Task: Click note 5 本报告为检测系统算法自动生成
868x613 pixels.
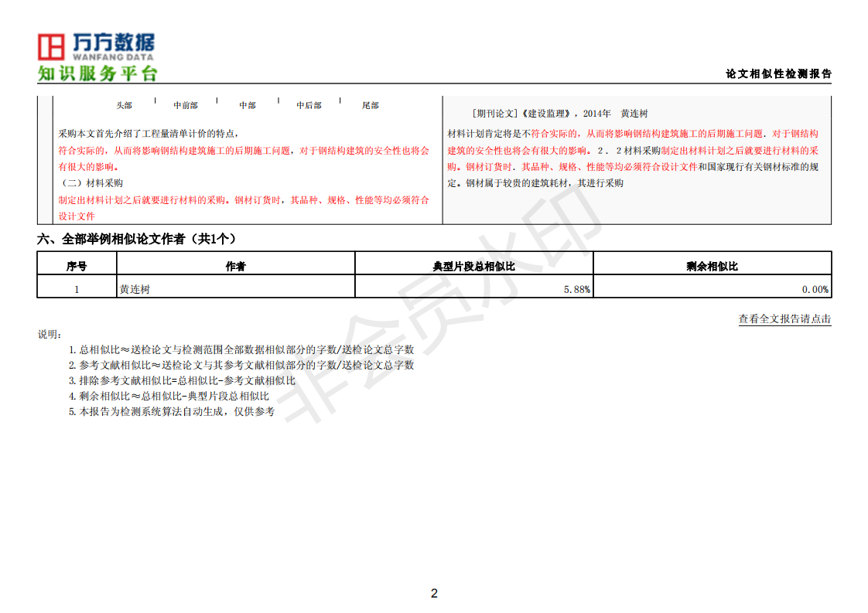Action: [172, 411]
